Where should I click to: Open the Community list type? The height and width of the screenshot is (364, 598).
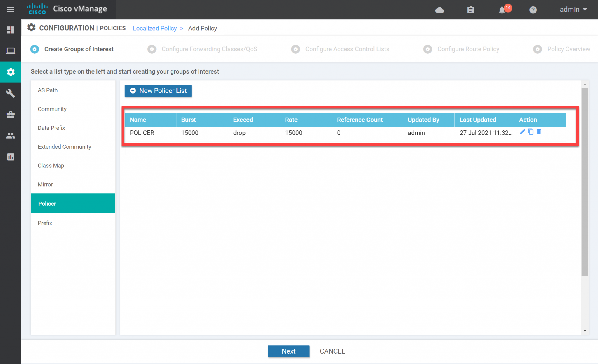click(x=52, y=109)
